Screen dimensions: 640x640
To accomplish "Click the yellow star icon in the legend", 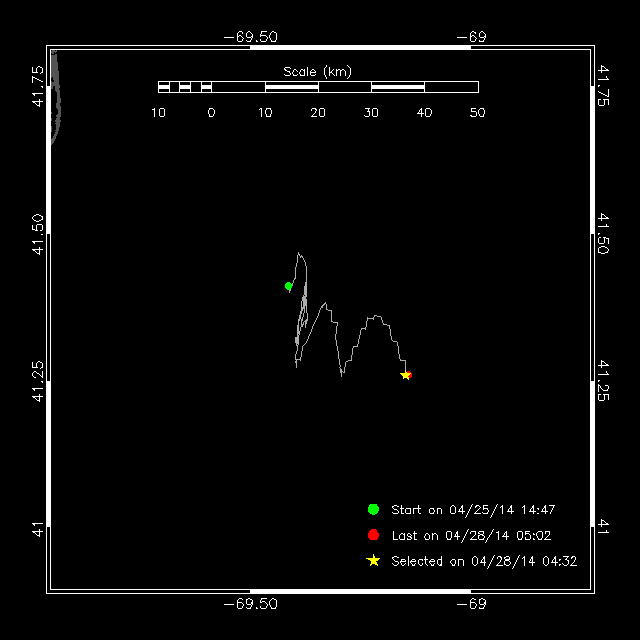I will tap(373, 561).
